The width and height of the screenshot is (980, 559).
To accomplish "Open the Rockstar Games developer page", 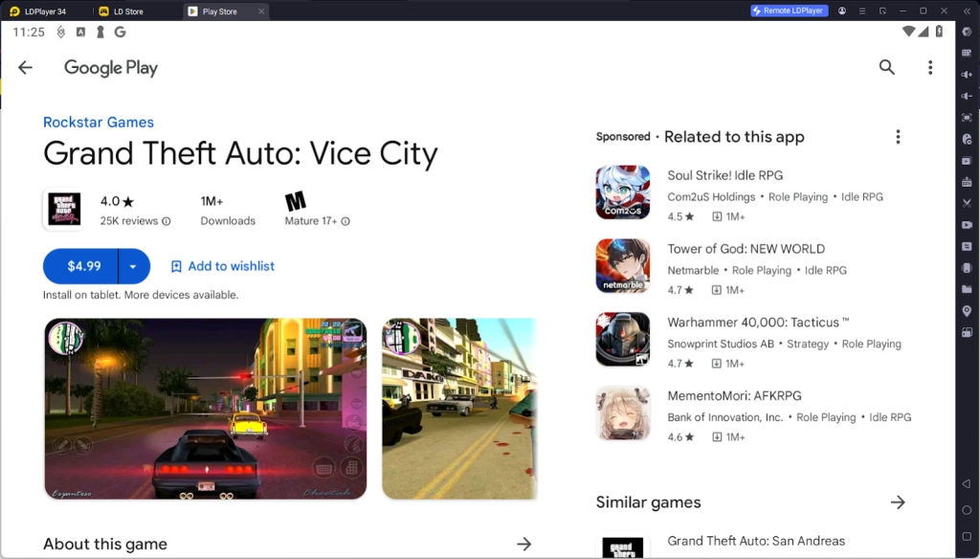I will [x=98, y=122].
